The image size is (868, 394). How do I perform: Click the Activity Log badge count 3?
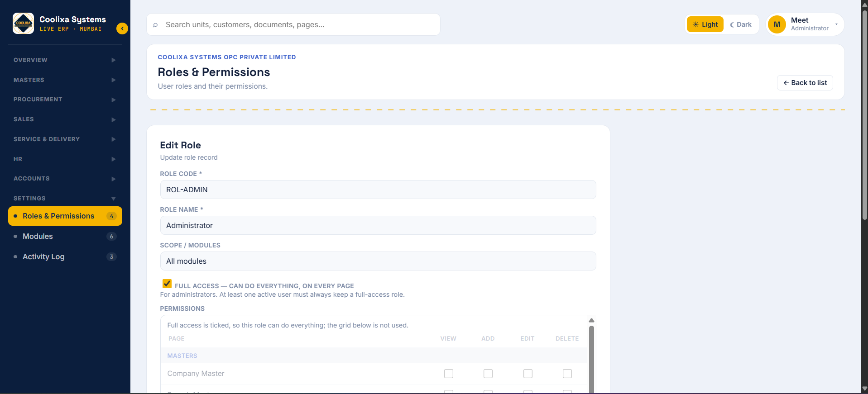tap(111, 257)
